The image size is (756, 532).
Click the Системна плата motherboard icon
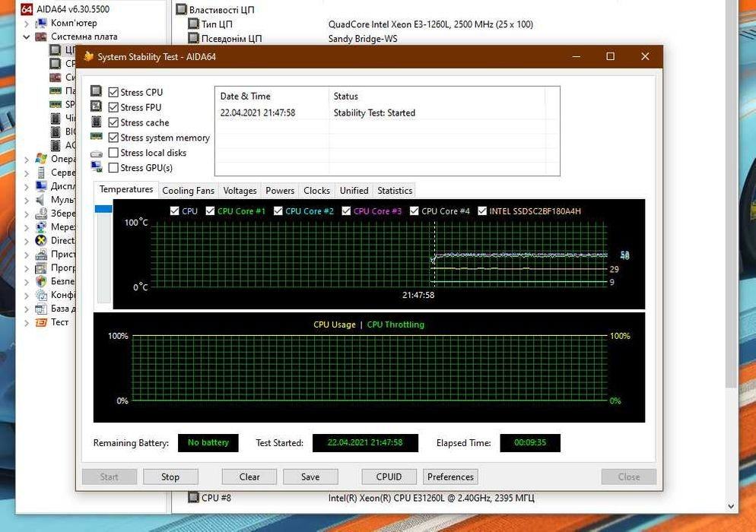point(42,36)
